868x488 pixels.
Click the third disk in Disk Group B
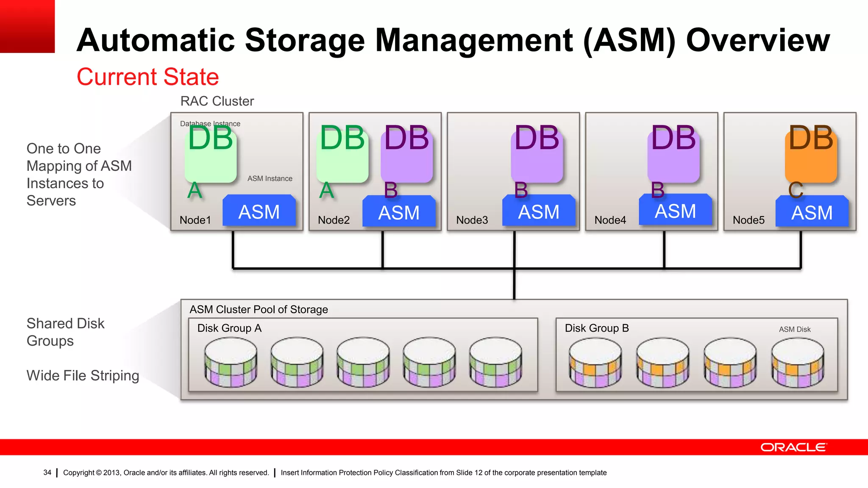tap(730, 362)
